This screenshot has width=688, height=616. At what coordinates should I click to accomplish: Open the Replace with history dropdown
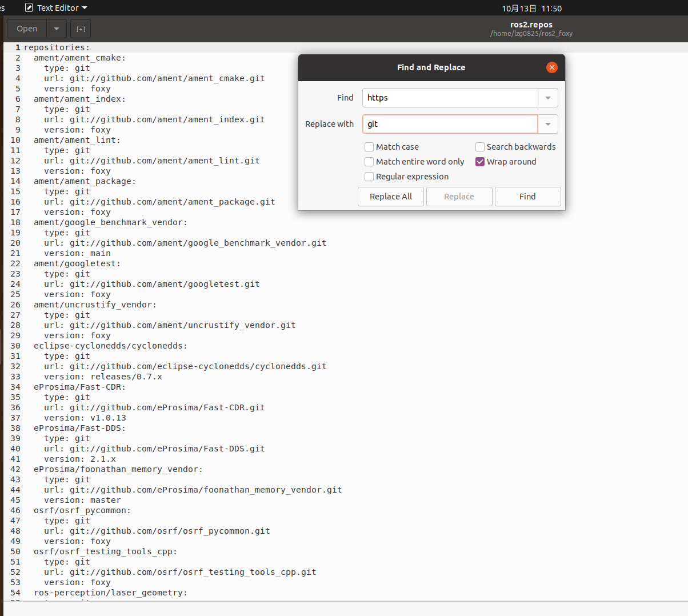(x=547, y=124)
